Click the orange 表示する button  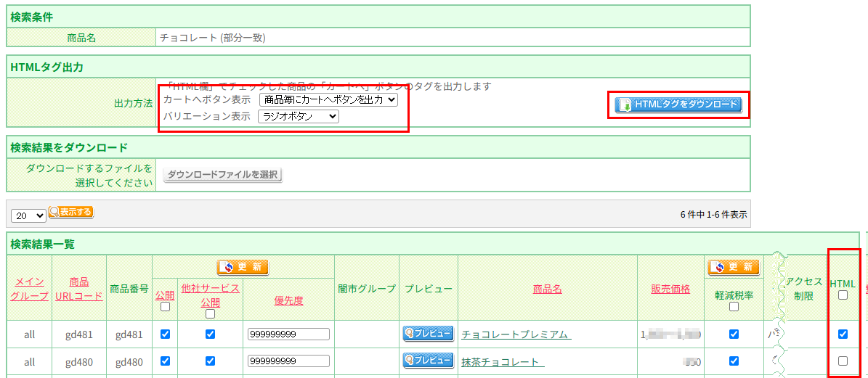71,212
